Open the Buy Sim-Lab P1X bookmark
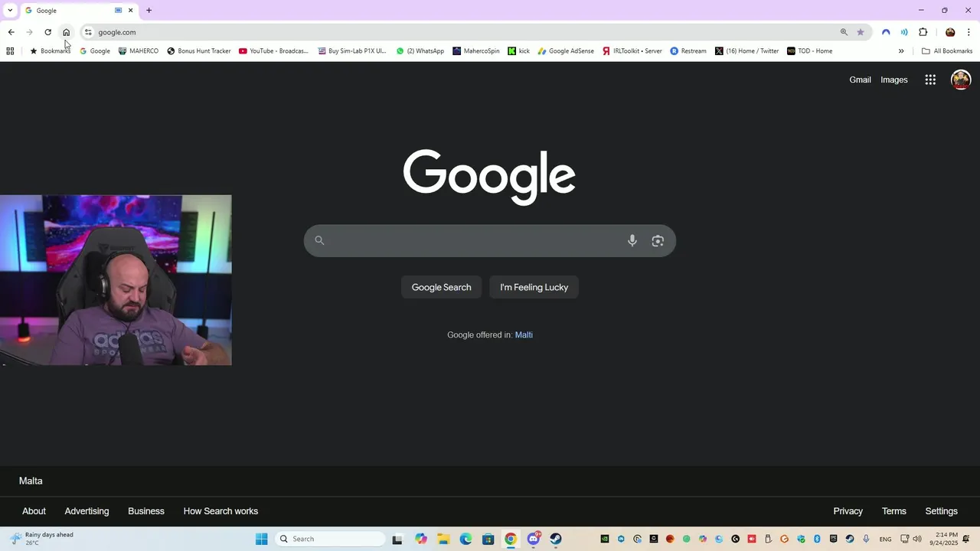 point(351,51)
